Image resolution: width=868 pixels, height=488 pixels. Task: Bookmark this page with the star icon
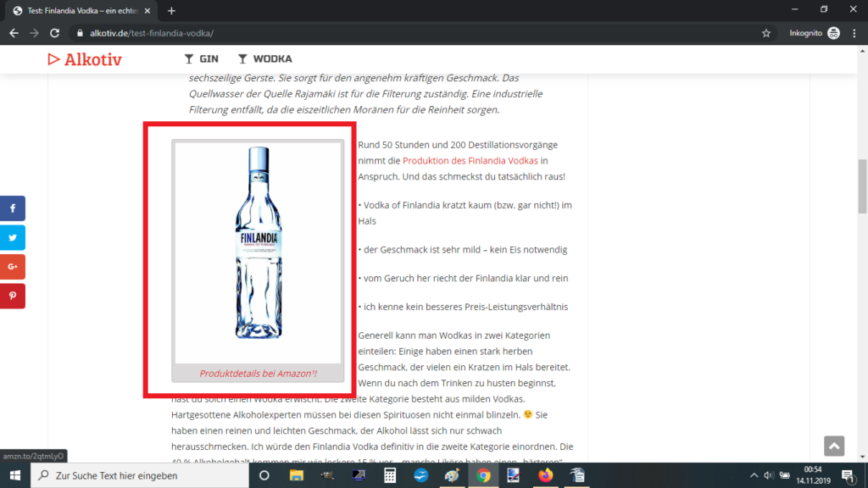click(766, 33)
